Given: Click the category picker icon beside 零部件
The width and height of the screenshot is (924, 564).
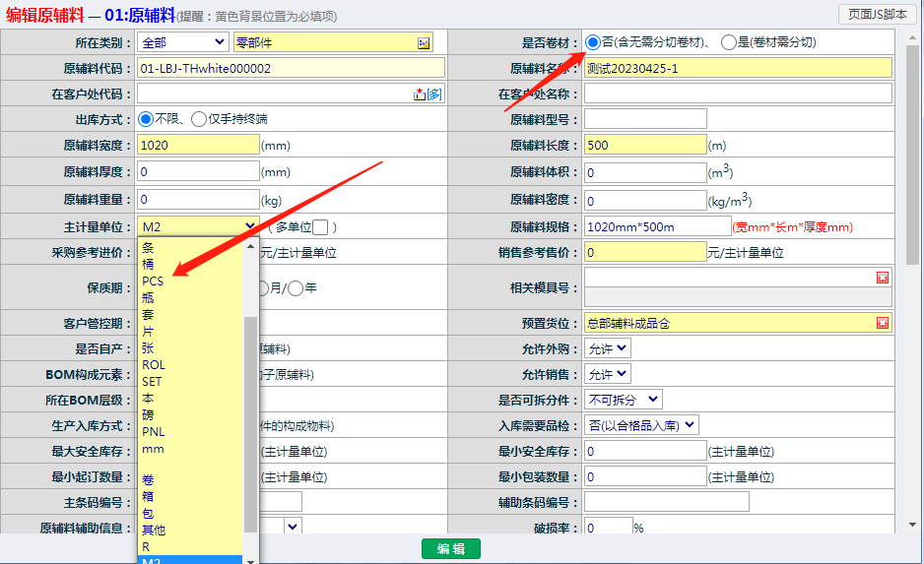Looking at the screenshot, I should click(424, 43).
